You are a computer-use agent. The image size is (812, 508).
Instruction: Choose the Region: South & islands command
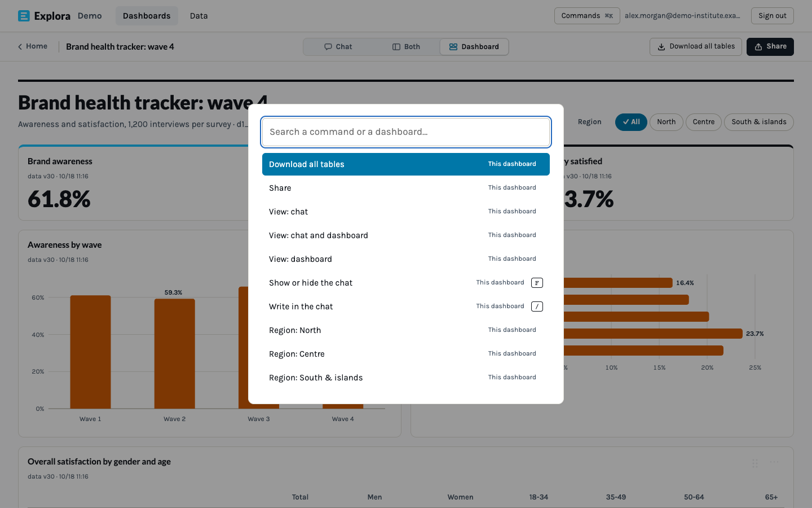(406, 378)
